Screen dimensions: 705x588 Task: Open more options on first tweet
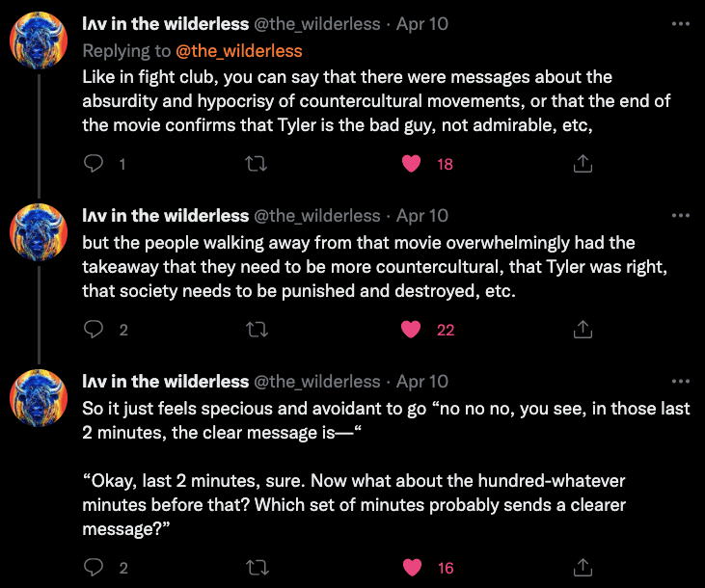click(x=680, y=24)
